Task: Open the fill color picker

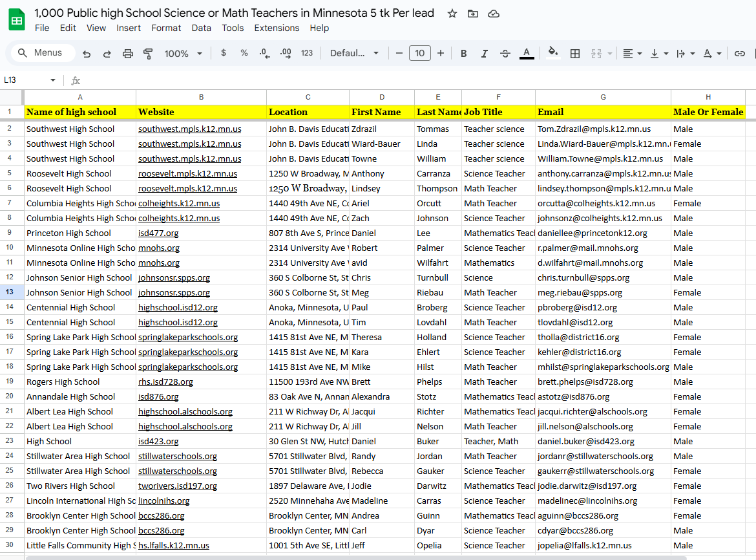Action: click(553, 52)
